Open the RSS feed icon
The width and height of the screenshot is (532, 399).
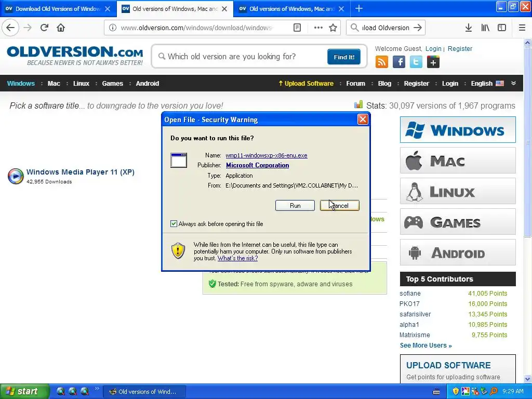point(382,62)
